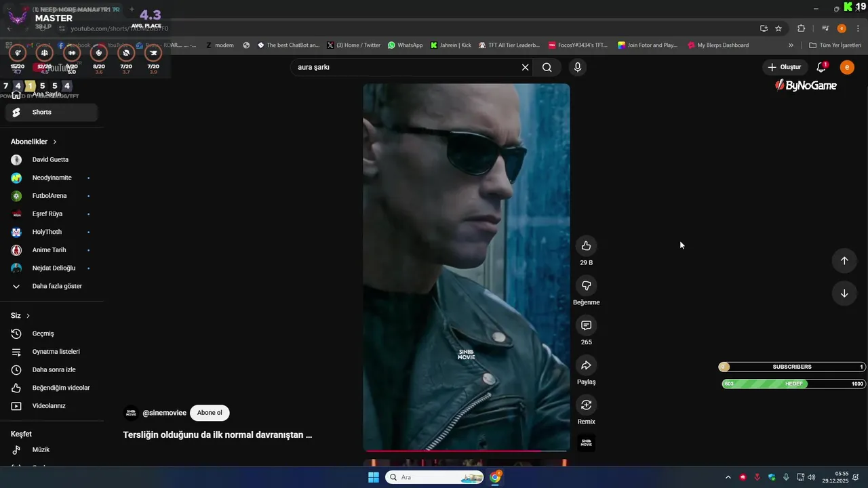Open the Chrome media control icon

coord(825,28)
